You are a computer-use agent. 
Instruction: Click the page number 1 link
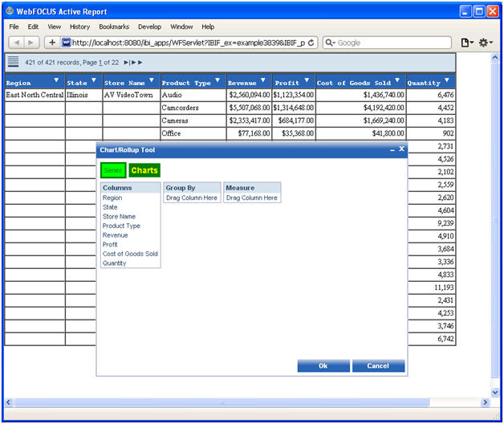pos(100,63)
